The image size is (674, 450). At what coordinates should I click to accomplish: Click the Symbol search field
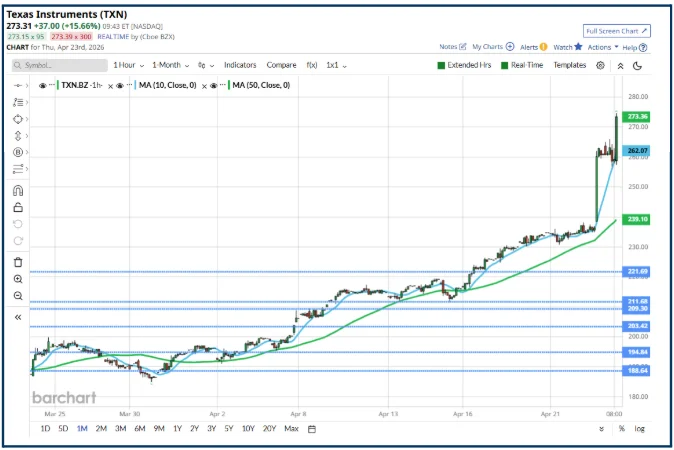pyautogui.click(x=60, y=65)
